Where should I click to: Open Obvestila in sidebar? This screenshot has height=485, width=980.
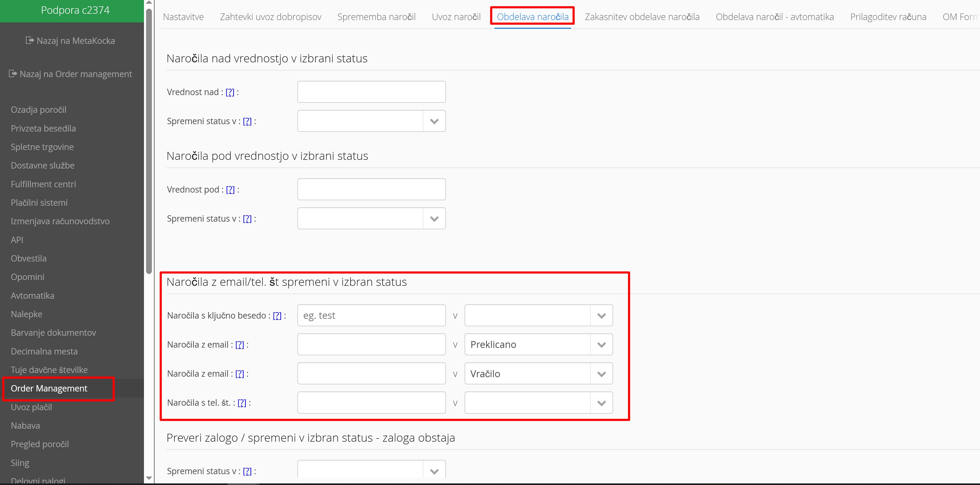tap(29, 258)
